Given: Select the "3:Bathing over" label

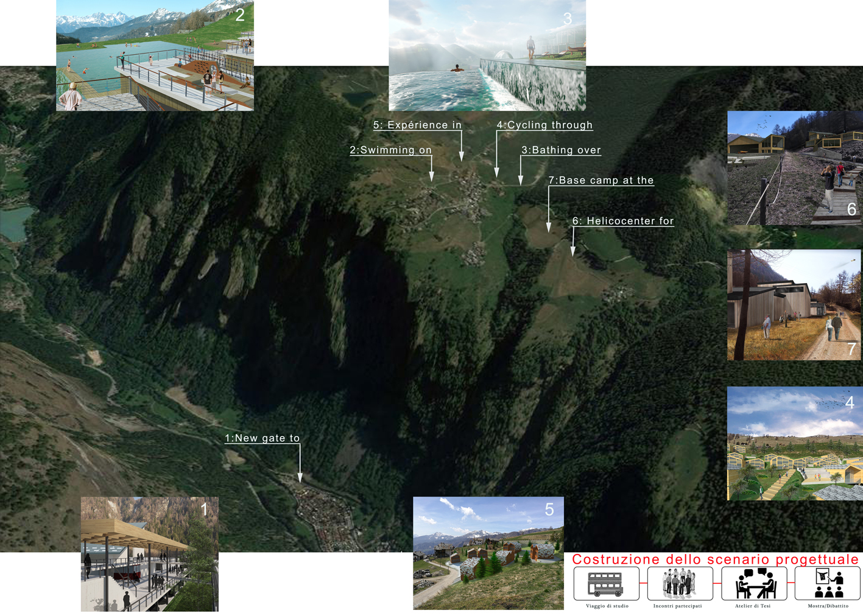Looking at the screenshot, I should click(561, 150).
